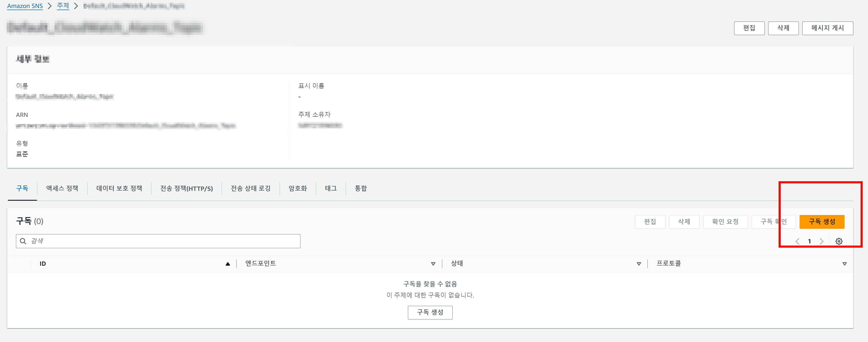The image size is (868, 342).
Task: Open 주제 breadcrumb link
Action: [x=63, y=6]
